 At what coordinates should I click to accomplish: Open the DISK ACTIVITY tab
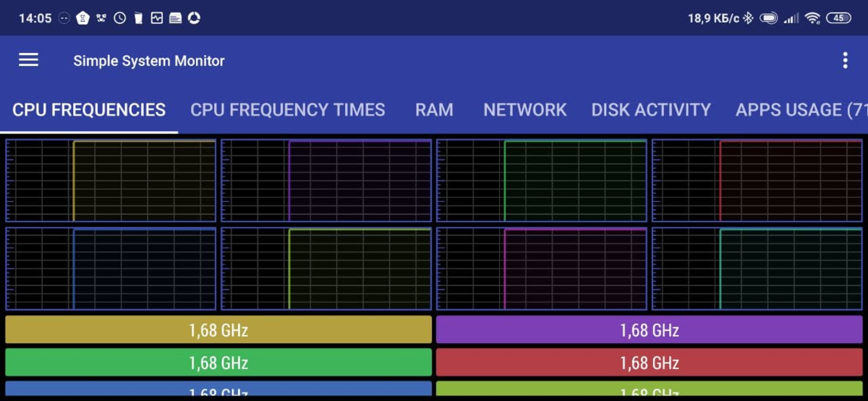[x=651, y=110]
